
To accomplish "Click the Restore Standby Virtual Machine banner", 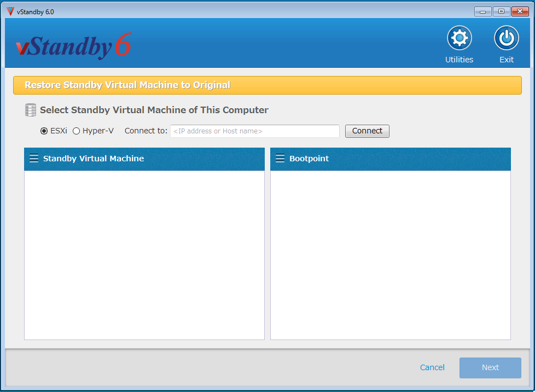I will pyautogui.click(x=267, y=85).
